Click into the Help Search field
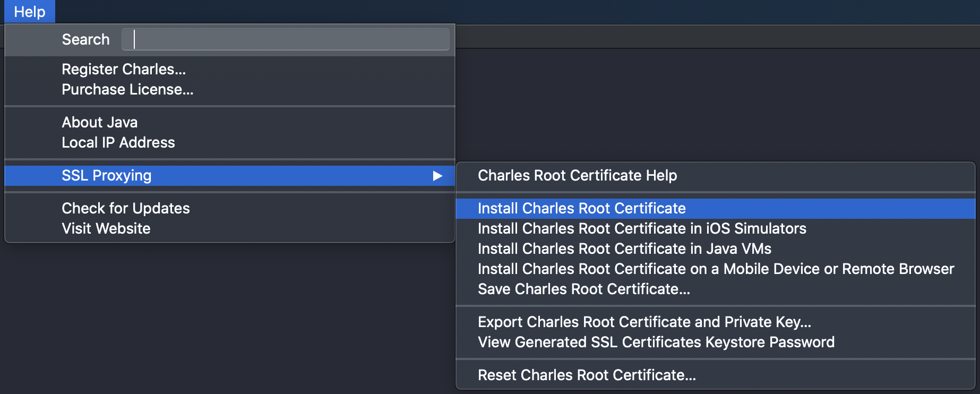 click(286, 39)
